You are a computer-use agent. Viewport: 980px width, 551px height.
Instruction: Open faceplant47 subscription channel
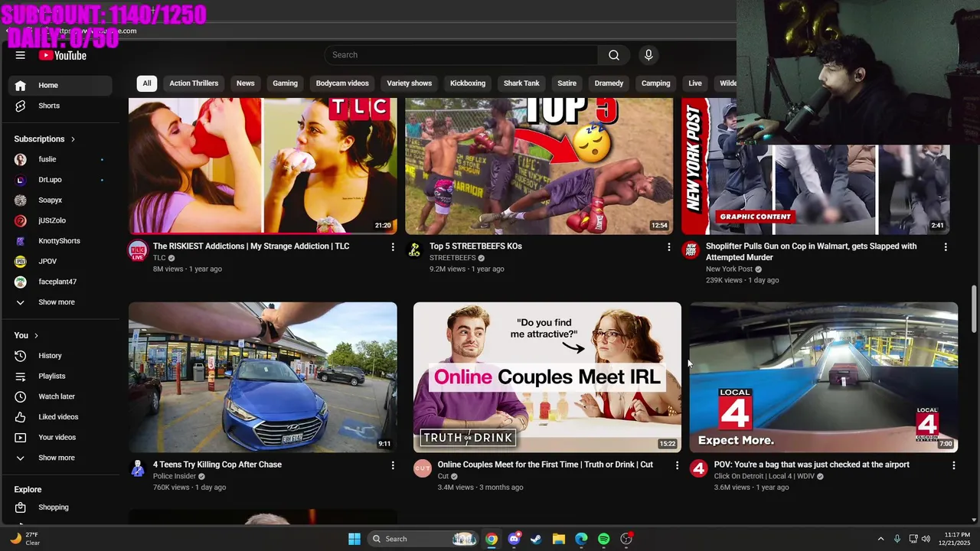[x=60, y=282]
